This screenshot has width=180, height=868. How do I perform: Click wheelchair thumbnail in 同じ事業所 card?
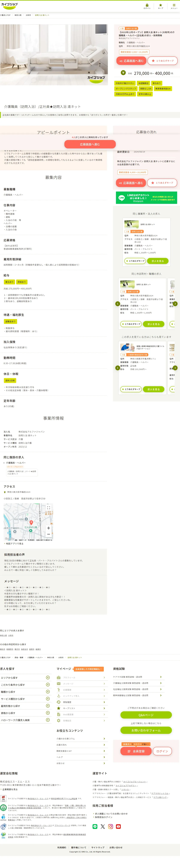point(131,224)
